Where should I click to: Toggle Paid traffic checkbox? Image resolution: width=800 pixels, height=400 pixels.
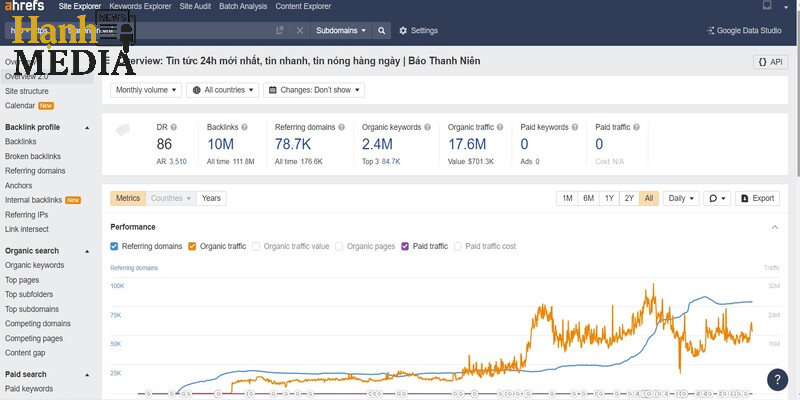click(405, 246)
